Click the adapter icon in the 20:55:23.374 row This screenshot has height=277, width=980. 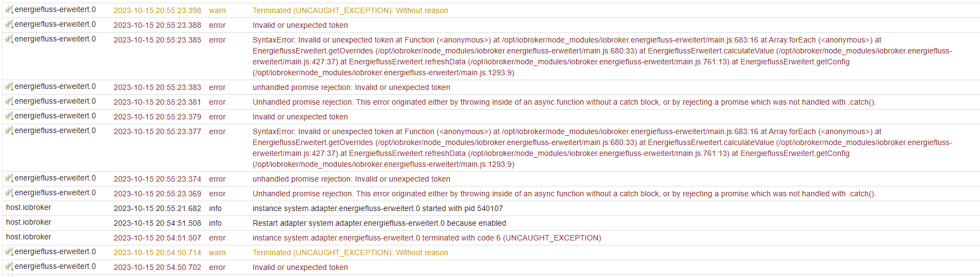click(9, 178)
